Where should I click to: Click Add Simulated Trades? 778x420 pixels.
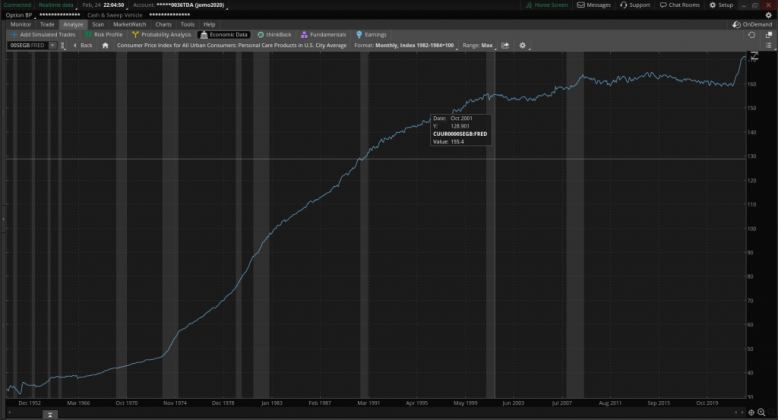[x=43, y=34]
